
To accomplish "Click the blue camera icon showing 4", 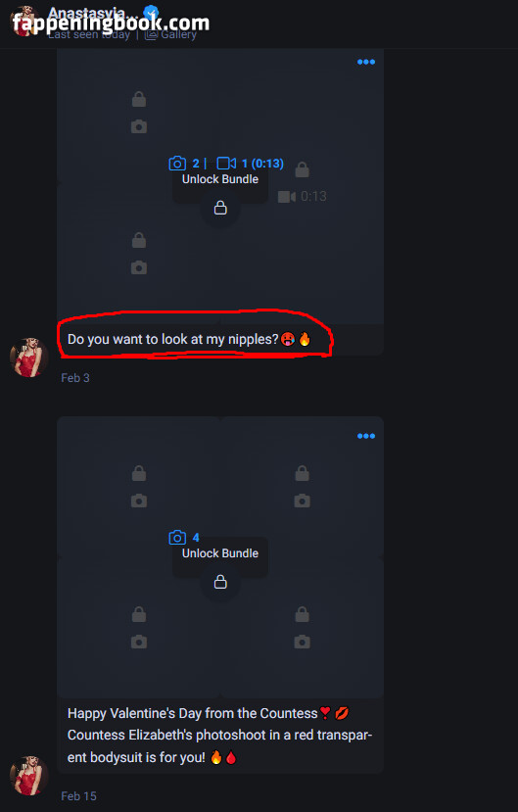I will [x=177, y=538].
